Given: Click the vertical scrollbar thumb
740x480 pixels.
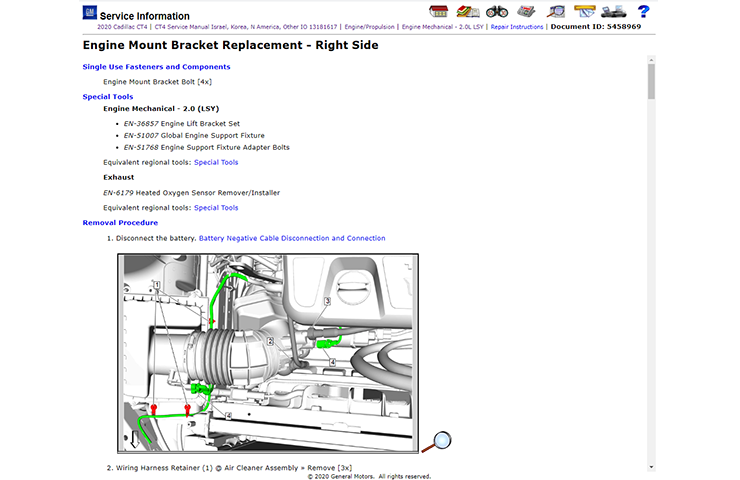Looking at the screenshot, I should (x=651, y=82).
